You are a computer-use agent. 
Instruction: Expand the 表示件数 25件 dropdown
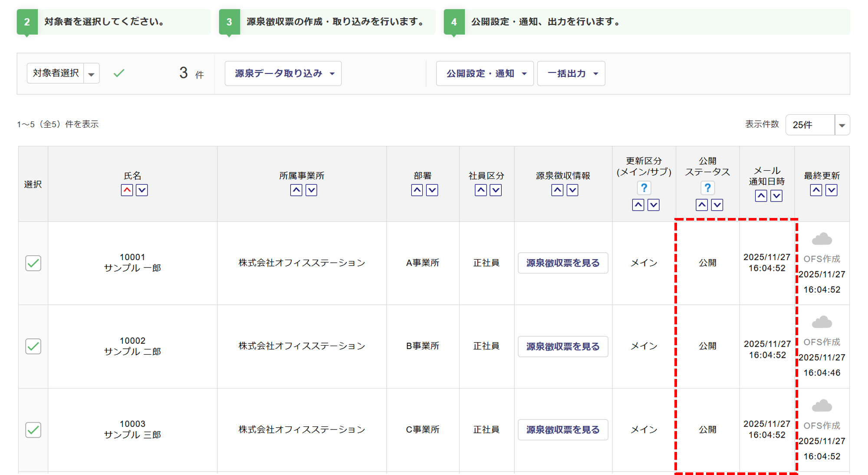[842, 125]
